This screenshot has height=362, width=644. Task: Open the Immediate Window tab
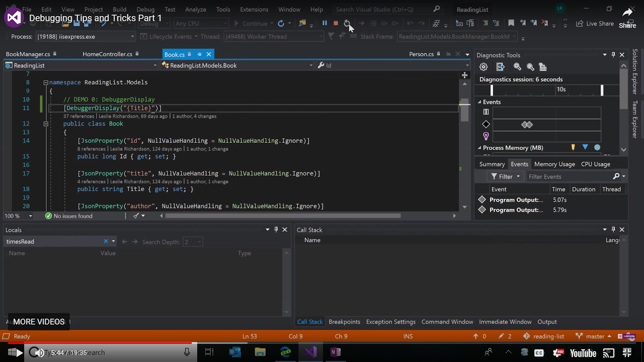[x=505, y=322]
